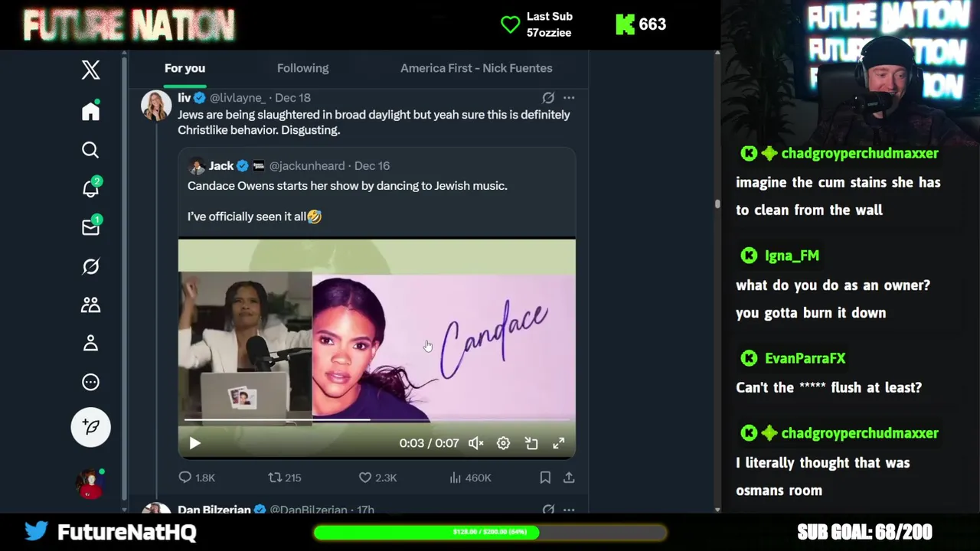Image resolution: width=980 pixels, height=551 pixels.
Task: Unmute the video volume icon
Action: coord(475,443)
